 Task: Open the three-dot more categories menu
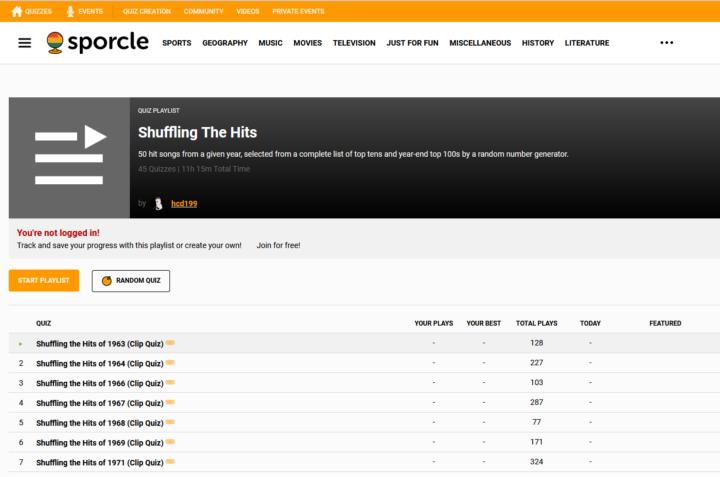pyautogui.click(x=666, y=43)
